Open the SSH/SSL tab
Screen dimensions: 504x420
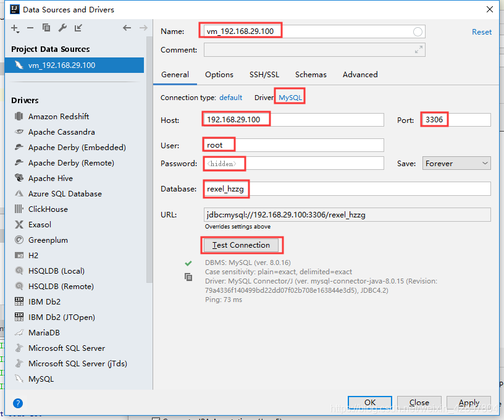point(264,75)
